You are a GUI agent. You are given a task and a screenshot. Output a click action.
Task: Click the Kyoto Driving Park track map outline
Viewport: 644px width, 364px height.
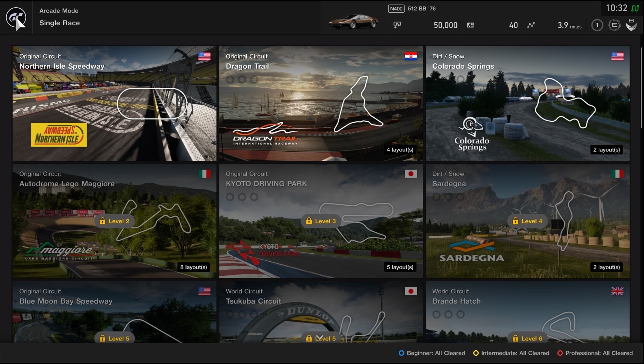[x=356, y=222]
